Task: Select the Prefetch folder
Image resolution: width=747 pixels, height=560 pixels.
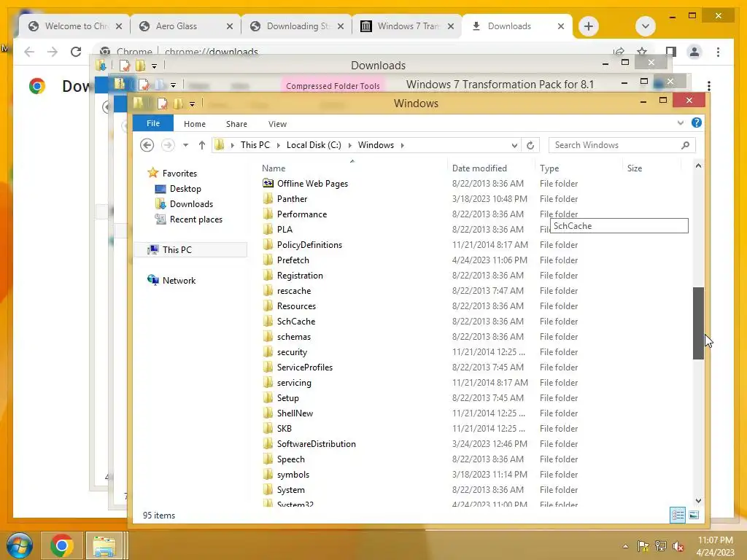Action: coord(293,260)
